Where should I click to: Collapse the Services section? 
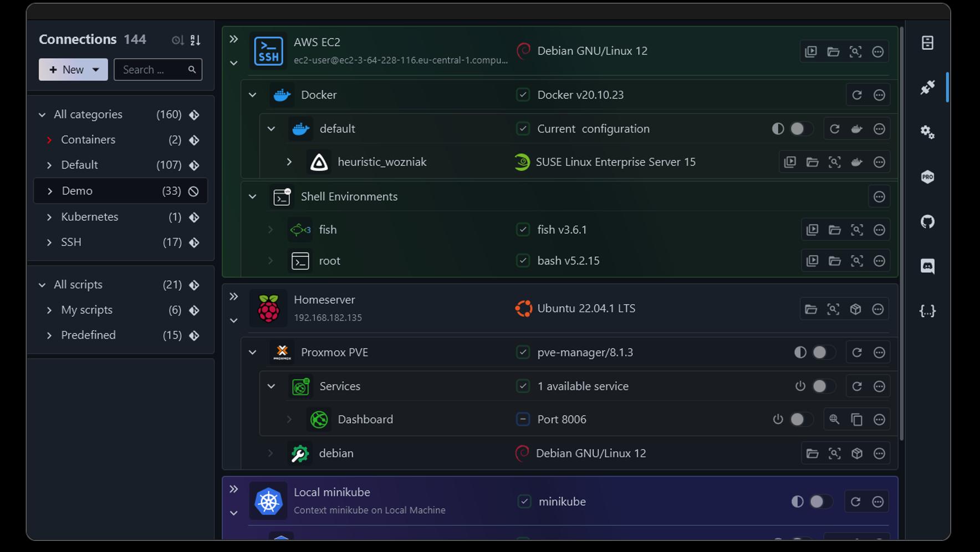[271, 386]
